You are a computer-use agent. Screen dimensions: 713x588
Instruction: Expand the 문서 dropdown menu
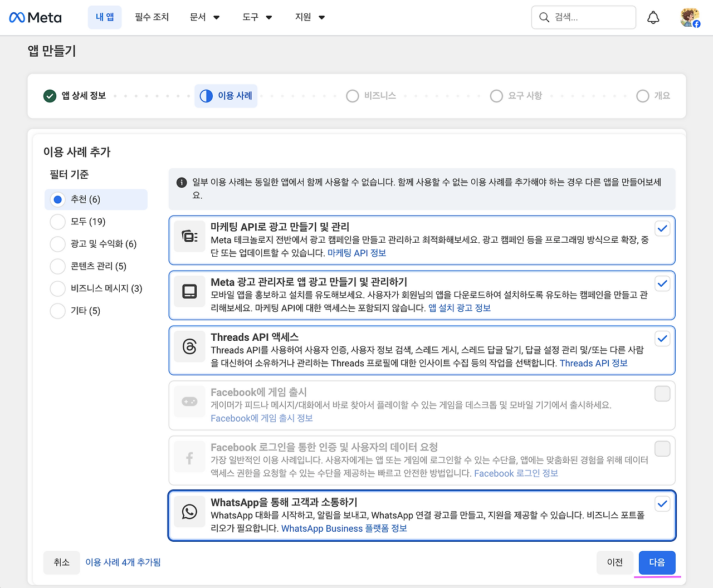click(x=204, y=17)
